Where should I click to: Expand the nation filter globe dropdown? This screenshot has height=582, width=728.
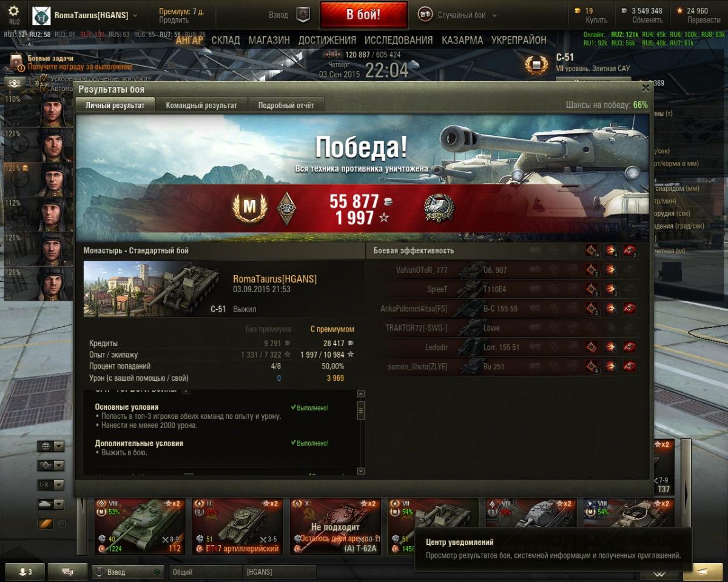[51, 447]
